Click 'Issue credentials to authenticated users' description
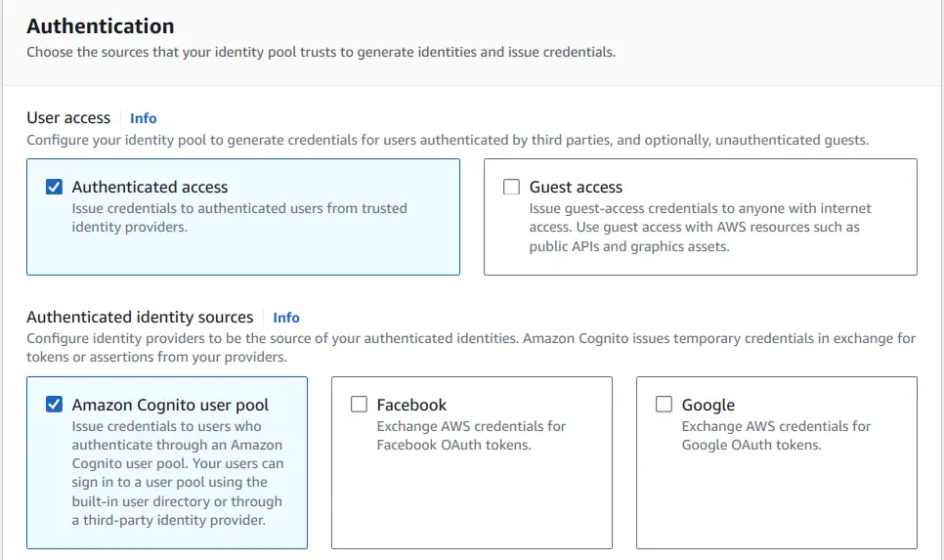 tap(239, 217)
